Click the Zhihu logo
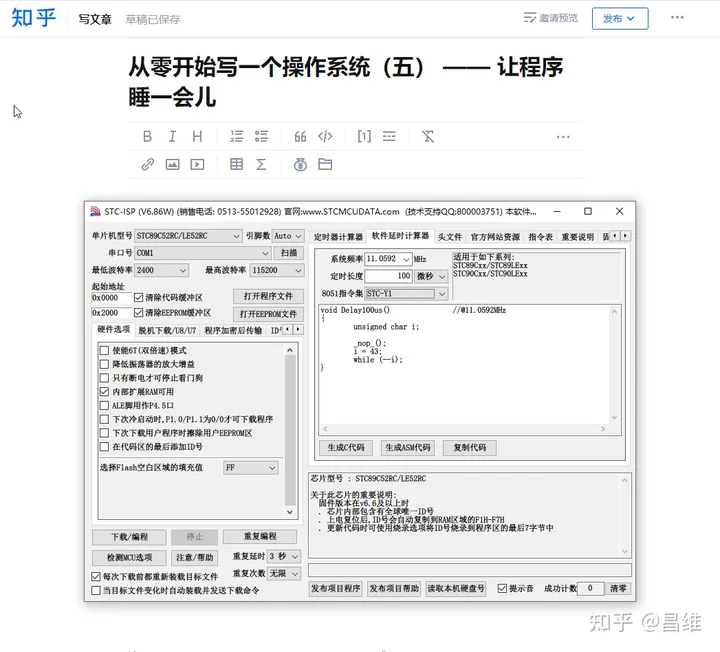Screen dimensions: 720x652 (x=34, y=18)
